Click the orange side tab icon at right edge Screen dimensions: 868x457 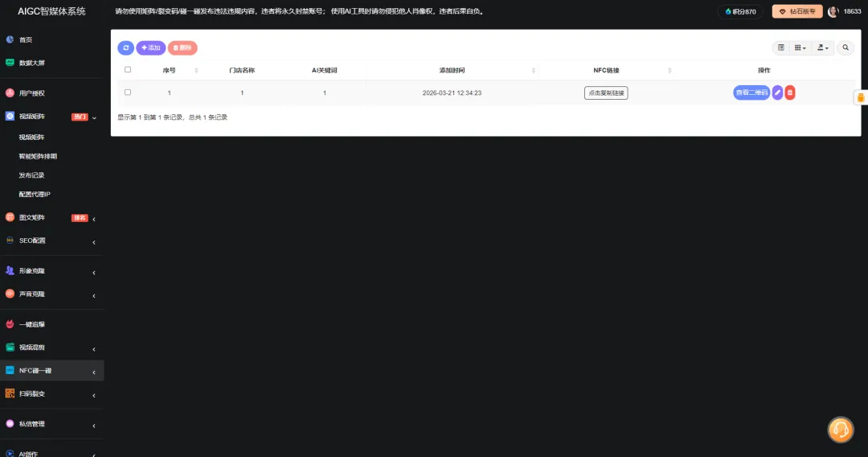861,97
